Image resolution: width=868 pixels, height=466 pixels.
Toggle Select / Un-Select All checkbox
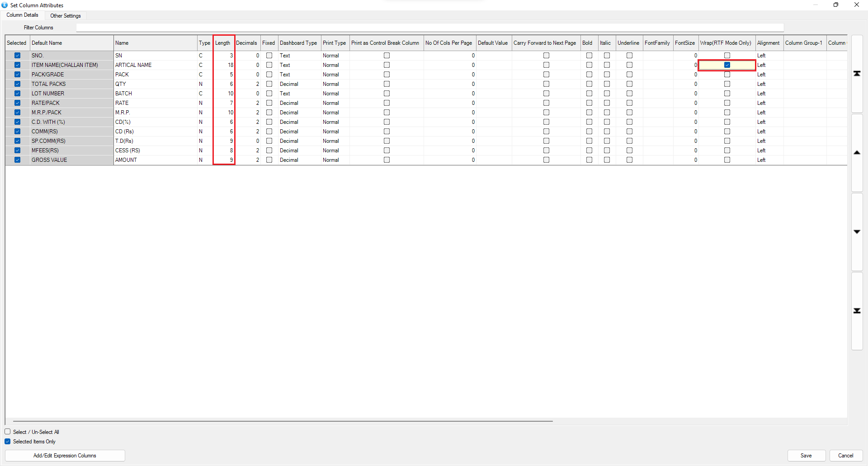(x=8, y=432)
